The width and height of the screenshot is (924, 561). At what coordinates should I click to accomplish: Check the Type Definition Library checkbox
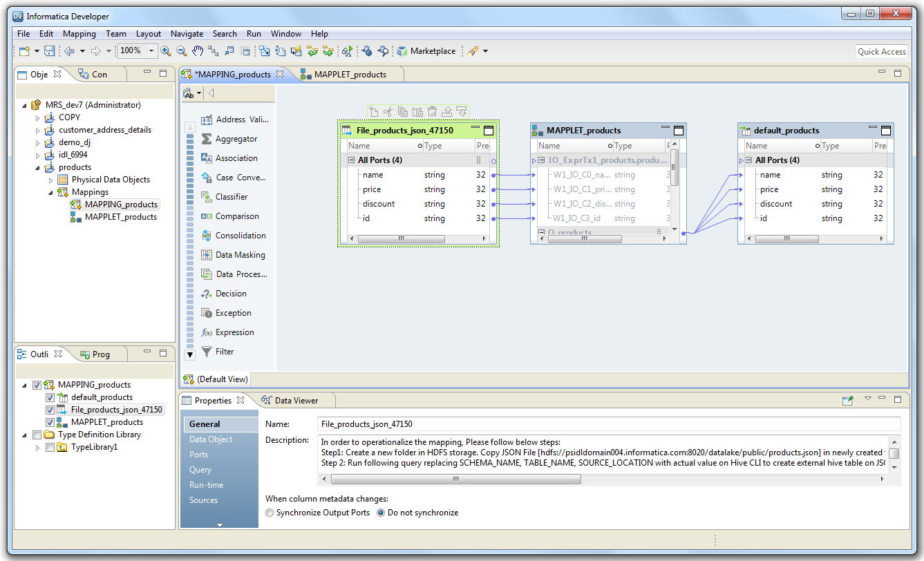point(37,435)
